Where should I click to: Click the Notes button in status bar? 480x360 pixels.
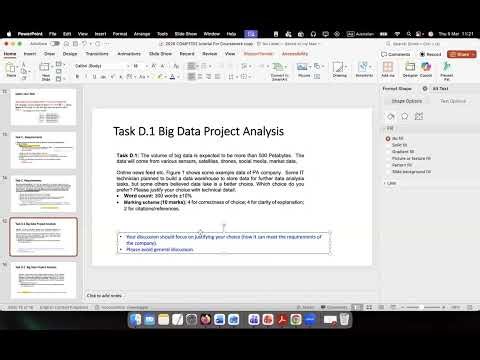[305, 307]
